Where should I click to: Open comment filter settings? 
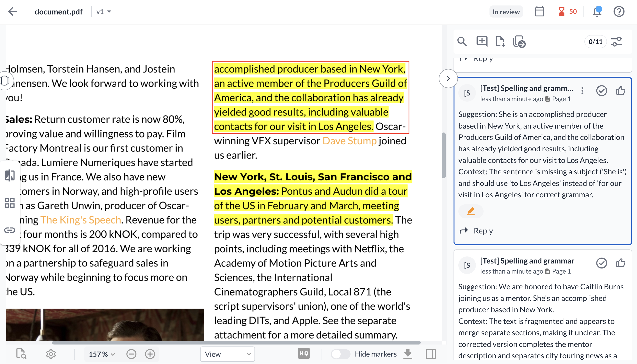(617, 42)
